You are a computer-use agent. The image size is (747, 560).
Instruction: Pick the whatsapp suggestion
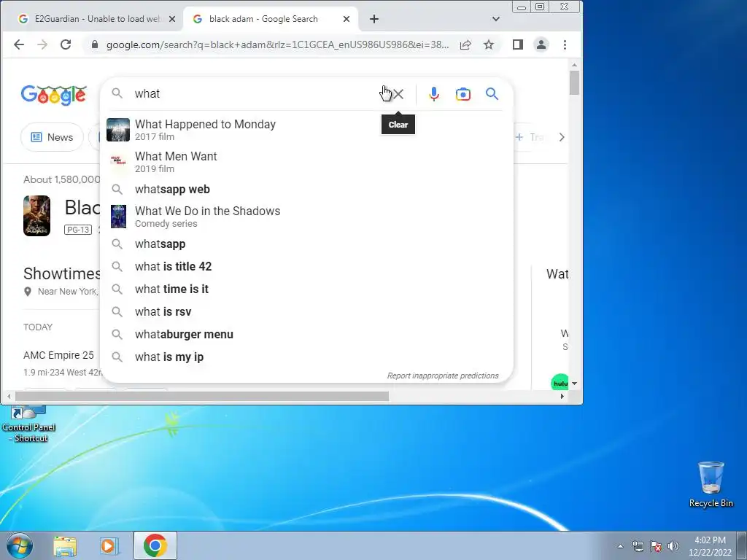pos(307,244)
